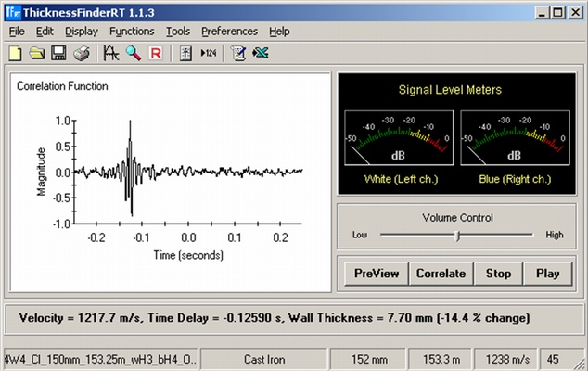Open a file with the folder icon
The height and width of the screenshot is (371, 588).
(x=36, y=54)
